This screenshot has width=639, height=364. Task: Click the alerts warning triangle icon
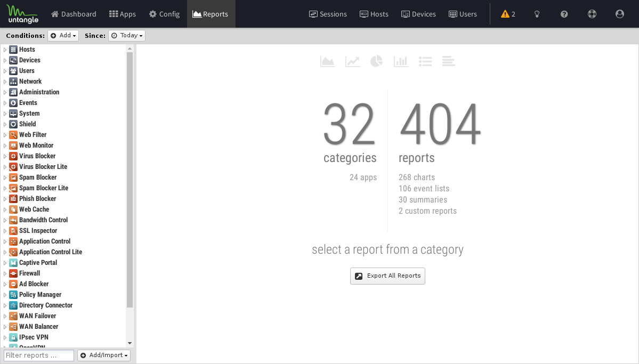(505, 14)
